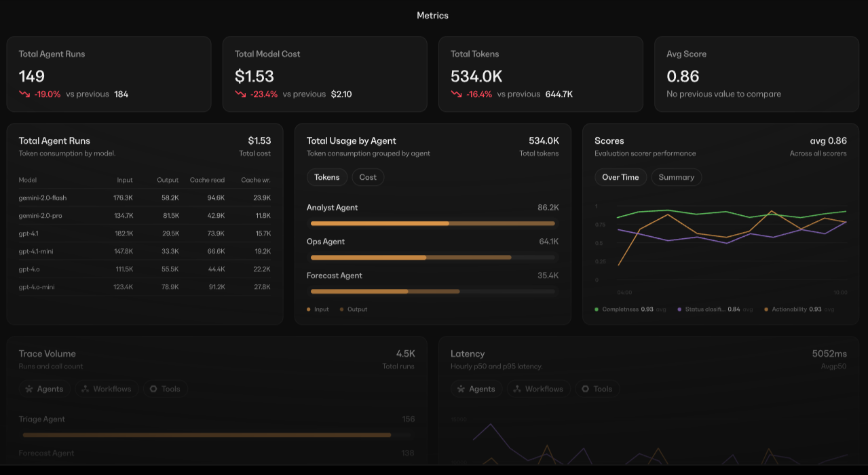The height and width of the screenshot is (475, 868).
Task: Switch Total Usage by Agent to Tokens
Action: tap(327, 177)
